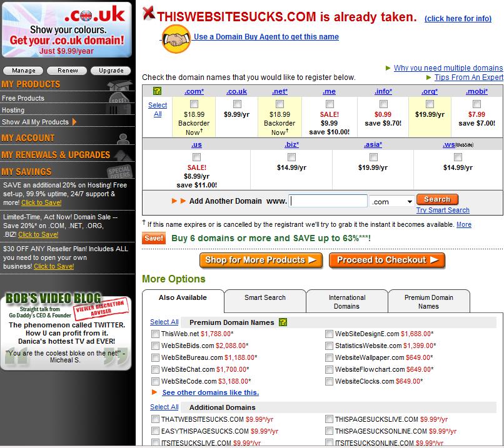Check the .ws domain checkbox
504x448 pixels.
coord(458,157)
